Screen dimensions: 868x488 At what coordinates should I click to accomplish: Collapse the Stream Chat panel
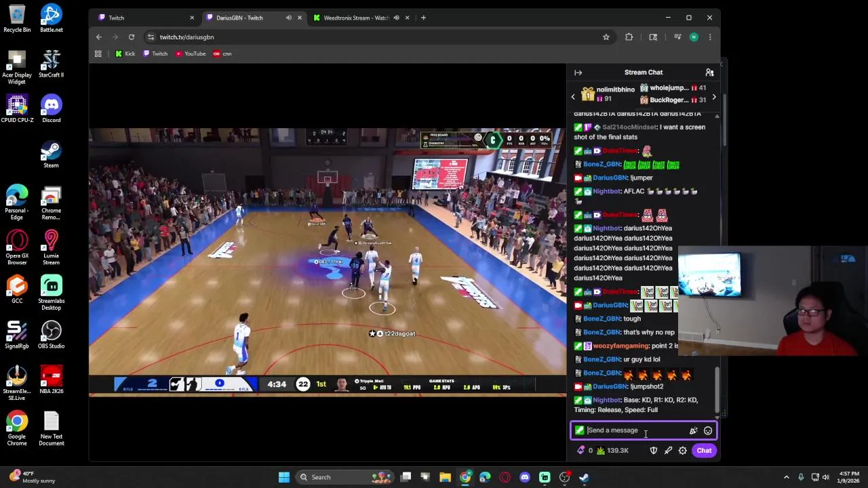(x=578, y=73)
